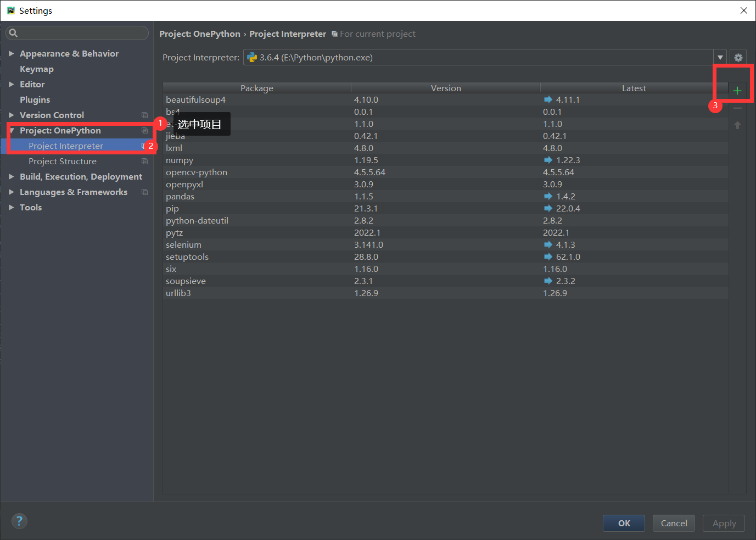Select the python-dateutil package row
This screenshot has width=756, height=540.
pyautogui.click(x=445, y=220)
